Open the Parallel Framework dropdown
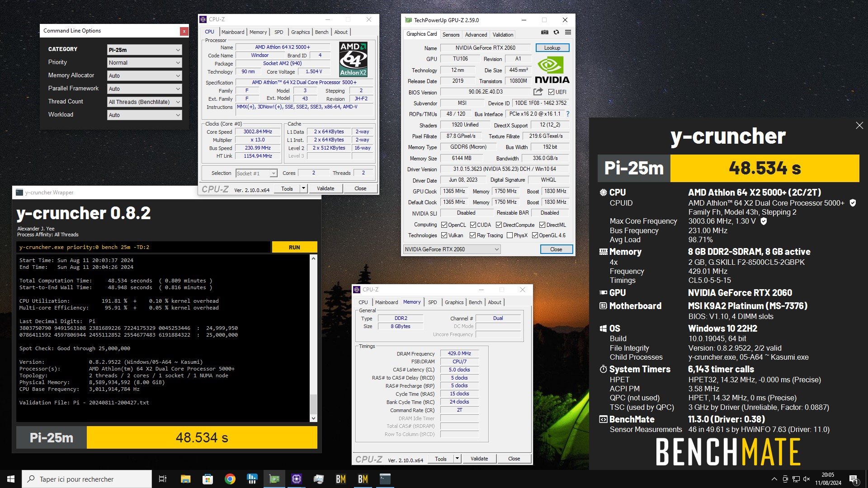 point(144,89)
